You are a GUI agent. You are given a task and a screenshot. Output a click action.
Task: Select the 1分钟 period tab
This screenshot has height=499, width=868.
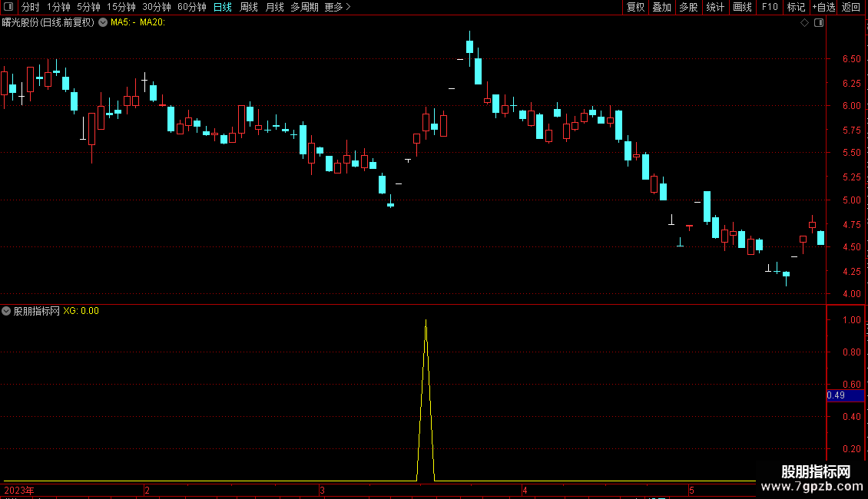pyautogui.click(x=58, y=7)
